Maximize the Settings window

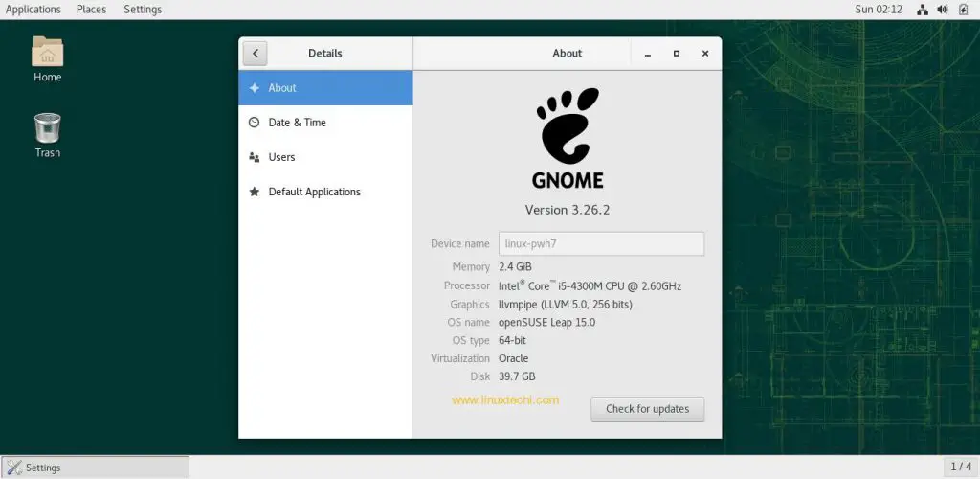(x=677, y=54)
